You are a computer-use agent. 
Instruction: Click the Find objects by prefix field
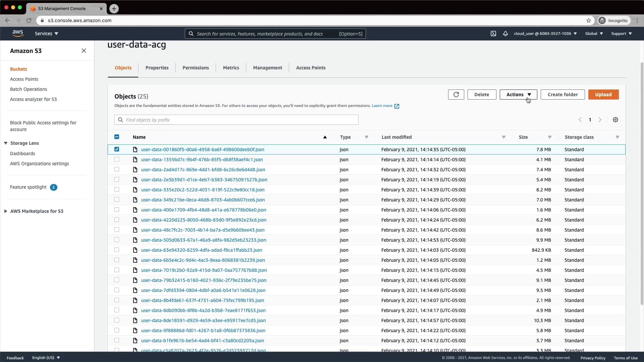236,120
